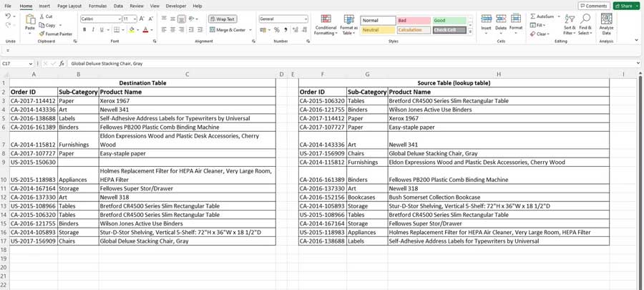
Task: Open Conditional Formatting
Action: [x=326, y=24]
